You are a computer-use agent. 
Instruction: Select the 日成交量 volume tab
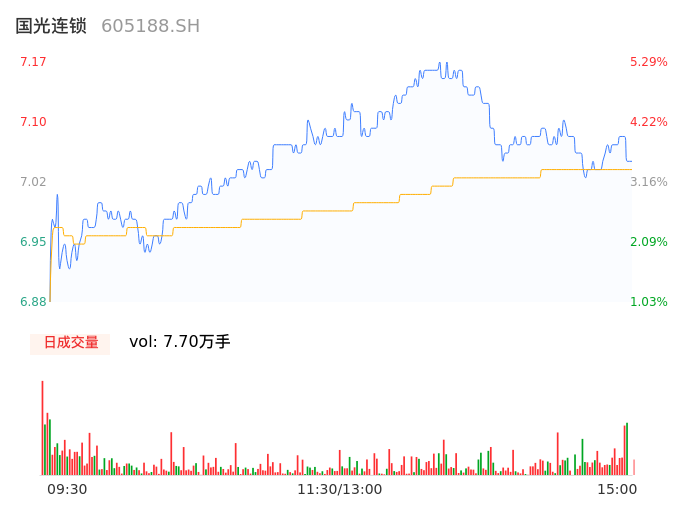(x=70, y=343)
